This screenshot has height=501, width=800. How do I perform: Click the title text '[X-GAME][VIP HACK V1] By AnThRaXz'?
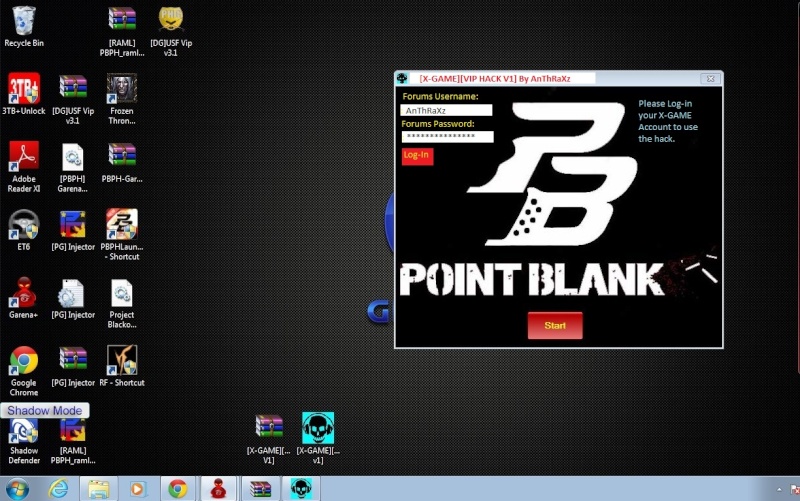click(x=494, y=79)
